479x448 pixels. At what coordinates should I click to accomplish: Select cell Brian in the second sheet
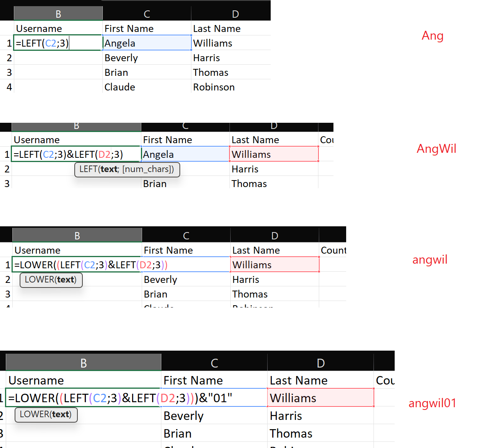pos(186,183)
